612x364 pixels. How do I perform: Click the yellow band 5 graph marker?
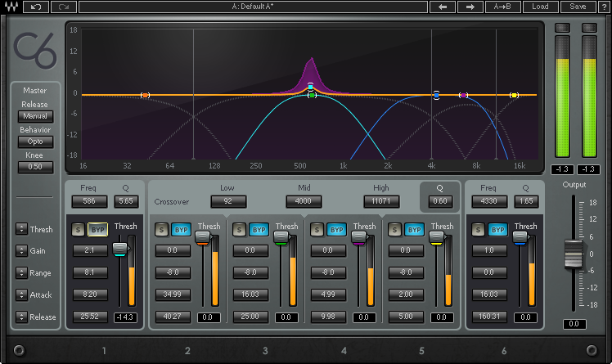[x=515, y=95]
